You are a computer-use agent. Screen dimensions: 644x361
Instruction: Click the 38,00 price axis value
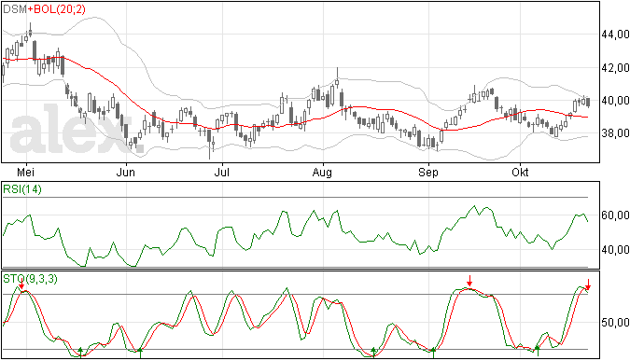(615, 133)
